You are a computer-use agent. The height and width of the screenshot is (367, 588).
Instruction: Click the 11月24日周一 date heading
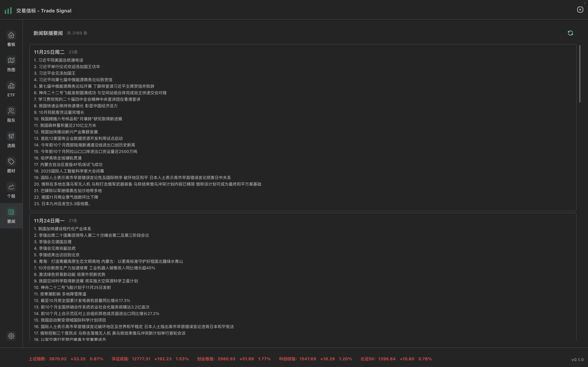point(49,221)
